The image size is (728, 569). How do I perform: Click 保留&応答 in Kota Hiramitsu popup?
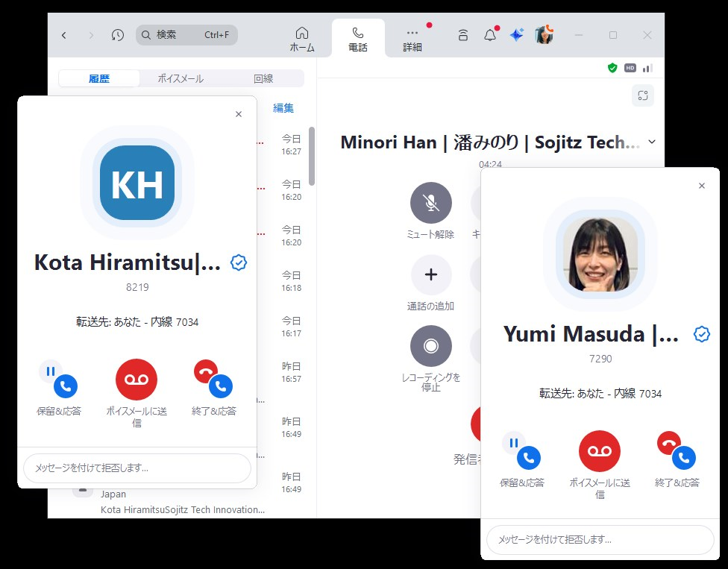59,380
